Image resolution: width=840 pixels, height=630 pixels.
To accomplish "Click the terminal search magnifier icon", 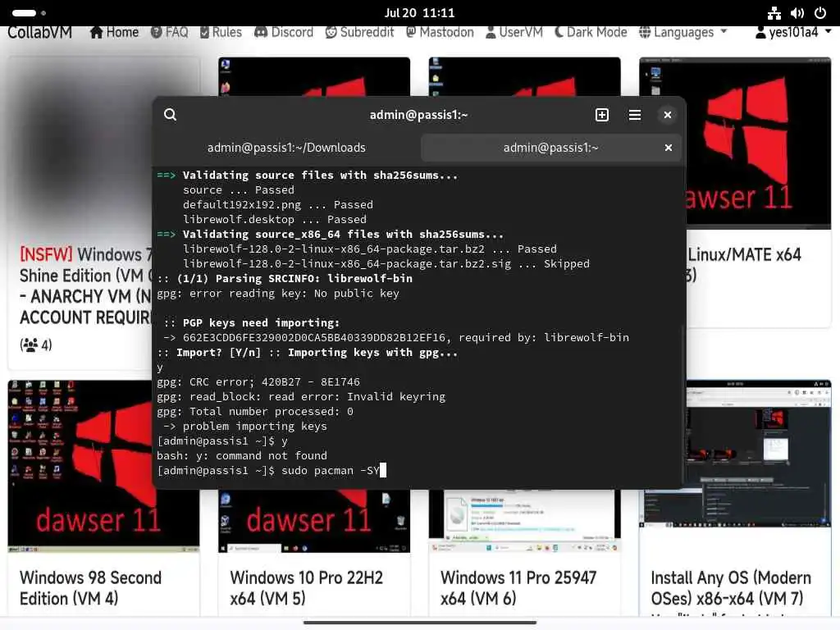I will tap(170, 115).
